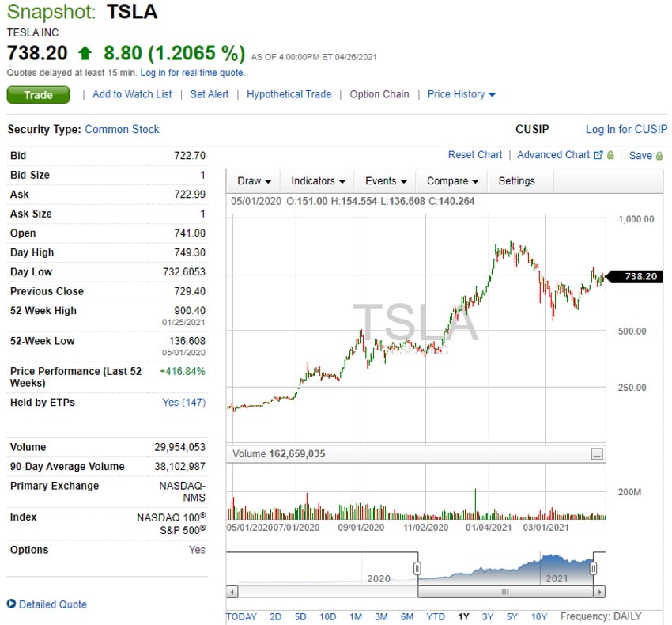Viewport: 672px width, 625px height.
Task: Click the green Trade button
Action: [x=38, y=95]
